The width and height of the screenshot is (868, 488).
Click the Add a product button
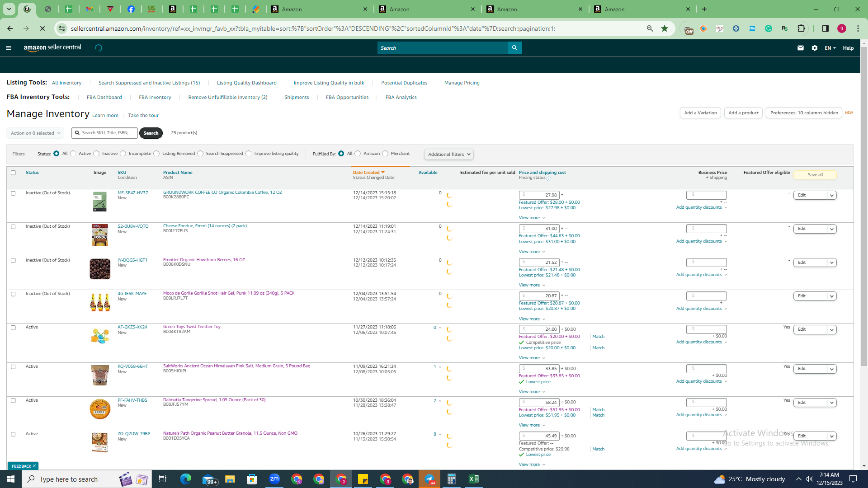pos(744,113)
